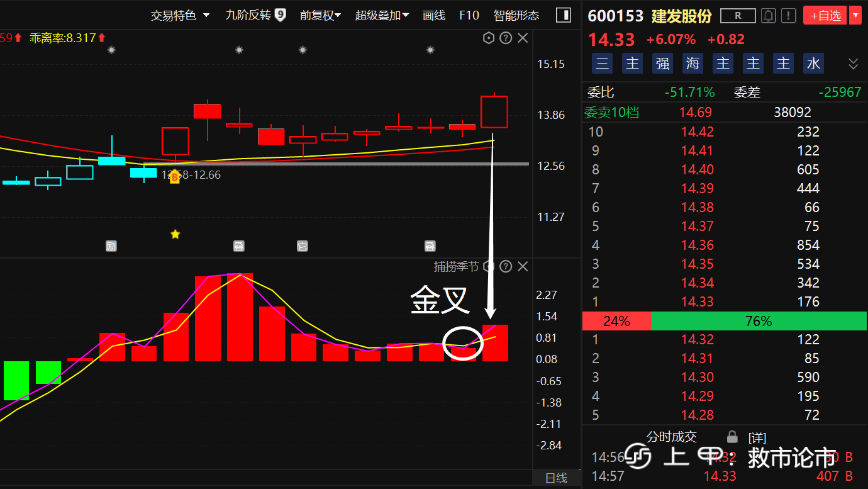Click the 建发股份 stock name
The height and width of the screenshot is (489, 868).
point(681,16)
